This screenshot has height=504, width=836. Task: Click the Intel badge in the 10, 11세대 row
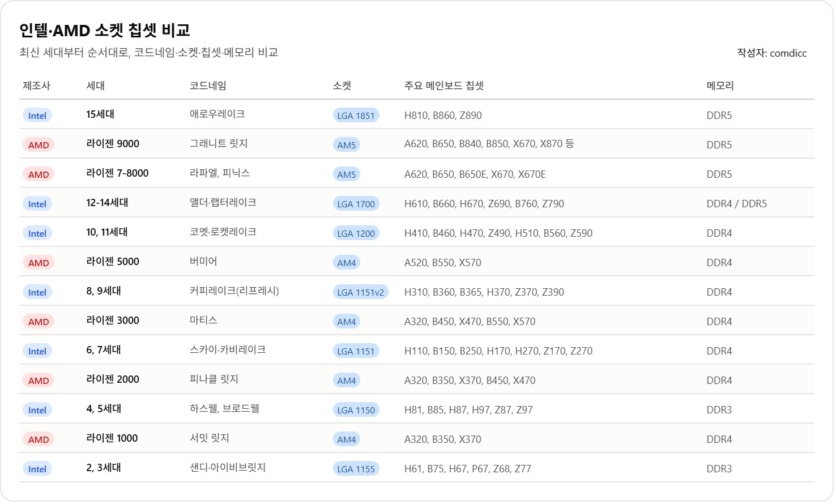point(37,233)
